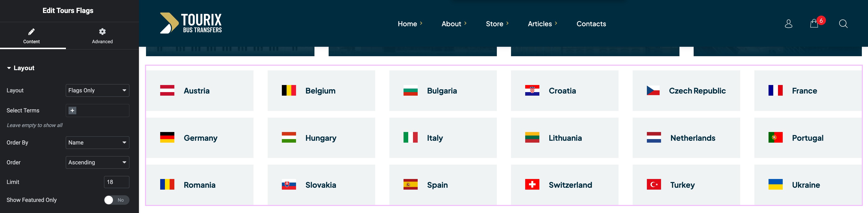Switch to the Content tab

(x=31, y=36)
